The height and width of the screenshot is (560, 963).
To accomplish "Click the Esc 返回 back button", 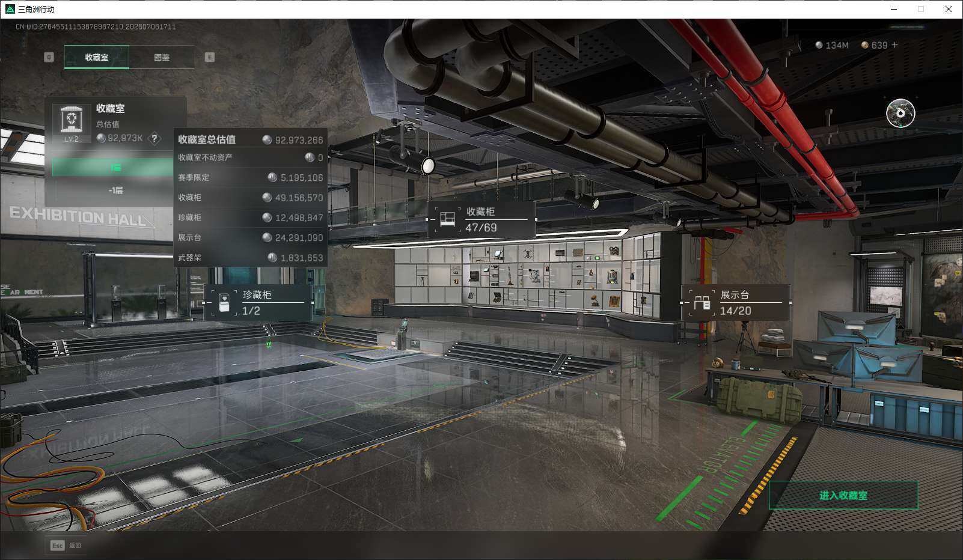I will point(66,545).
